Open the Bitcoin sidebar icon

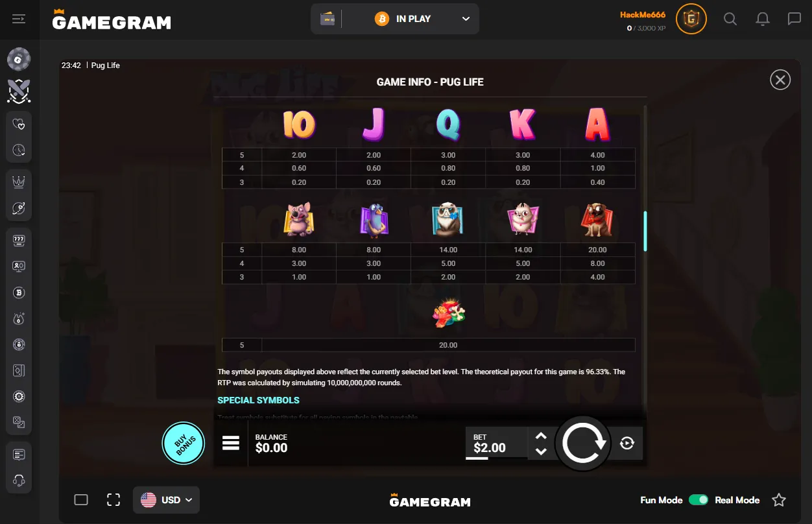click(19, 292)
